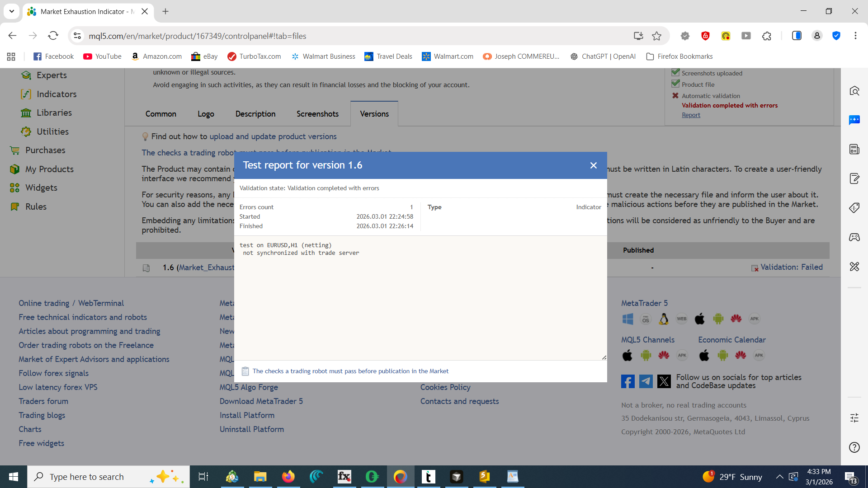This screenshot has height=488, width=868.
Task: Open the Widgets sidebar item
Action: tap(41, 188)
